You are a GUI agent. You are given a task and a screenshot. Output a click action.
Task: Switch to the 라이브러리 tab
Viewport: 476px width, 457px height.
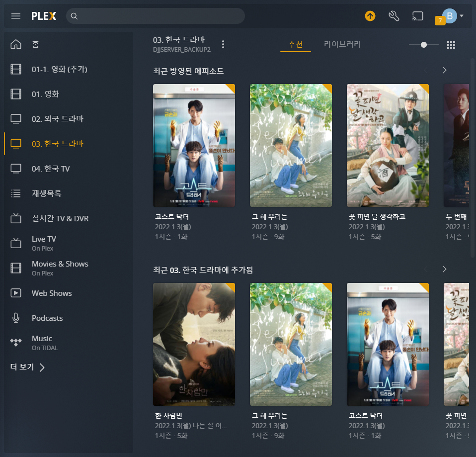click(342, 44)
